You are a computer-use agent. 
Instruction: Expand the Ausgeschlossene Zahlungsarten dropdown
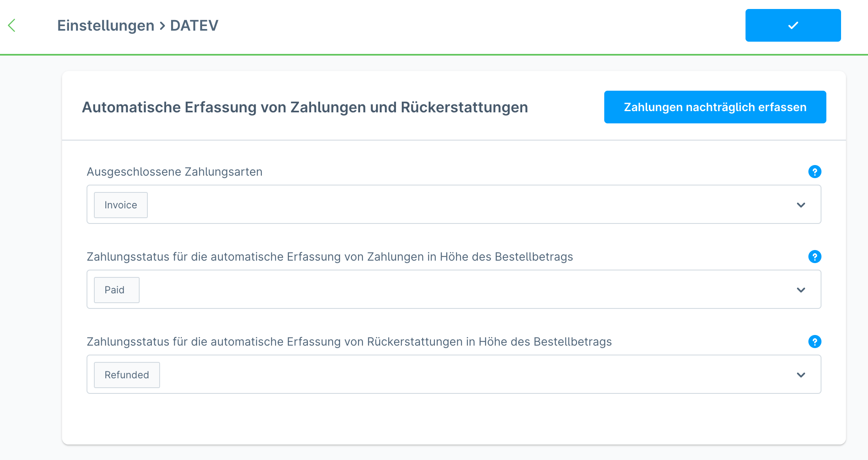801,205
